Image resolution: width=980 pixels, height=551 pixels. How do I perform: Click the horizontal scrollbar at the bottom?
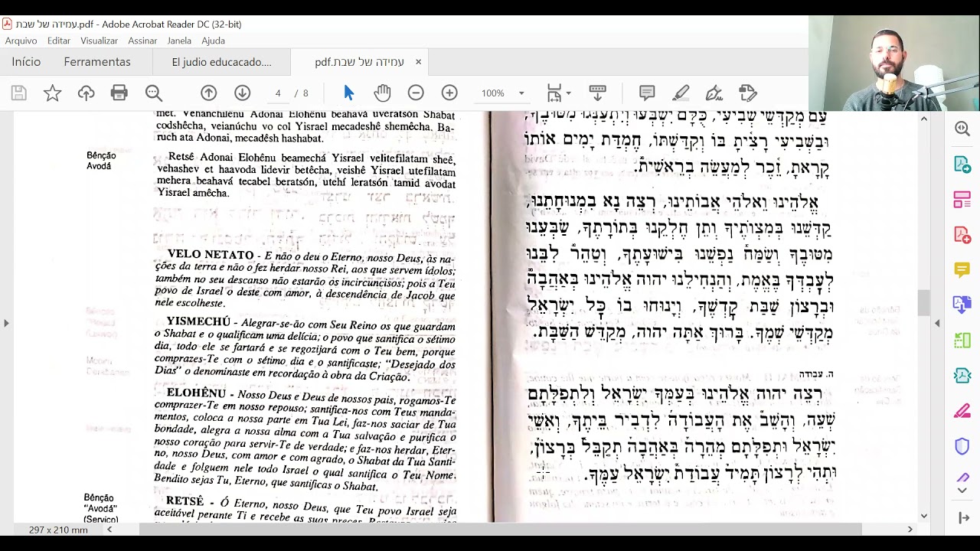point(501,529)
